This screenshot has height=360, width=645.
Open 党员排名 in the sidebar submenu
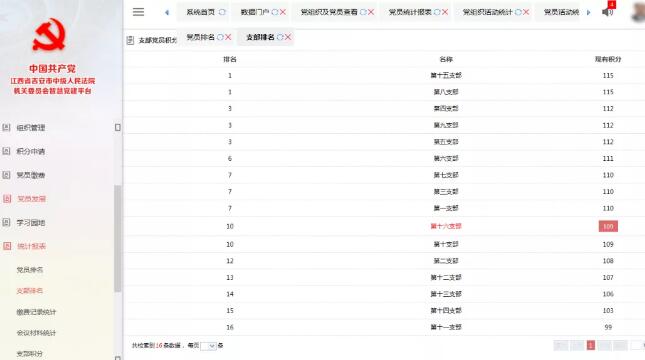point(30,270)
